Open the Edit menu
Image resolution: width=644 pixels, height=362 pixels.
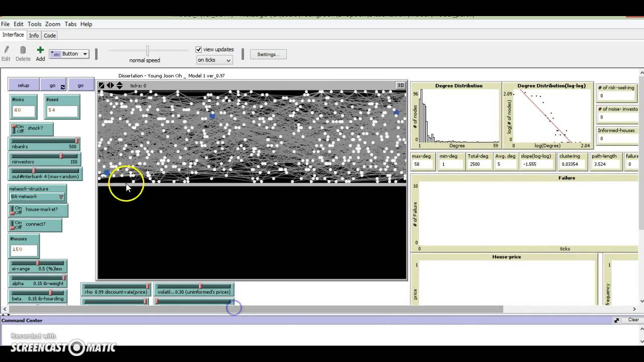[19, 24]
